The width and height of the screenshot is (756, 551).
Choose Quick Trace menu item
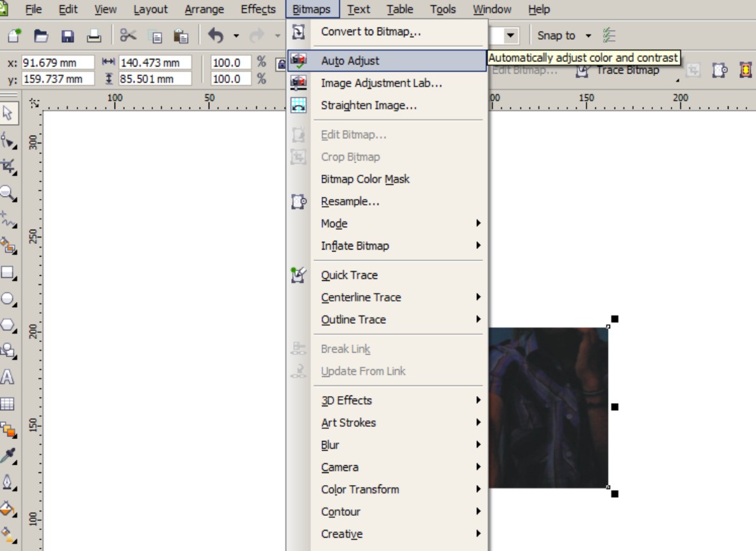click(x=387, y=275)
